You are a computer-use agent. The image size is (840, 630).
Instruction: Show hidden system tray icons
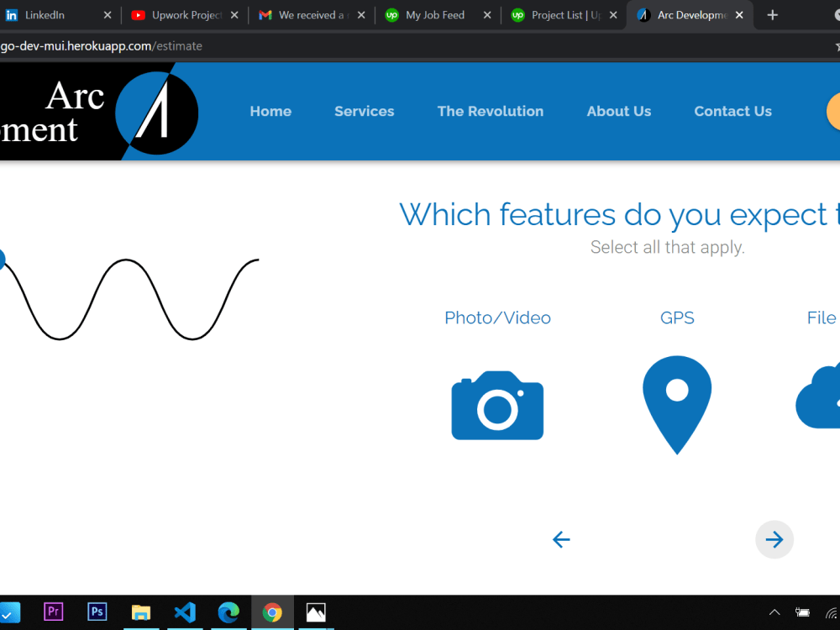[x=774, y=612]
